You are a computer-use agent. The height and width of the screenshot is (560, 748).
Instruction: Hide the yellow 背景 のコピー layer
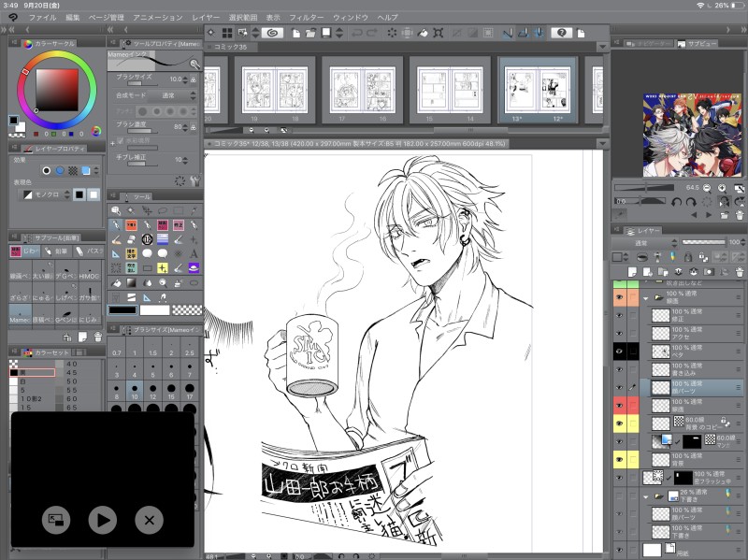pos(619,424)
